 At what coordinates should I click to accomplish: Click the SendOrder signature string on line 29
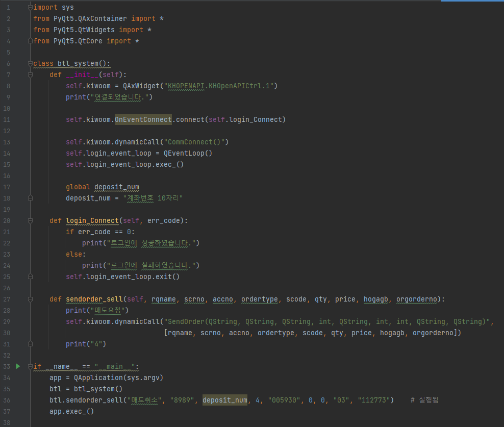(326, 321)
